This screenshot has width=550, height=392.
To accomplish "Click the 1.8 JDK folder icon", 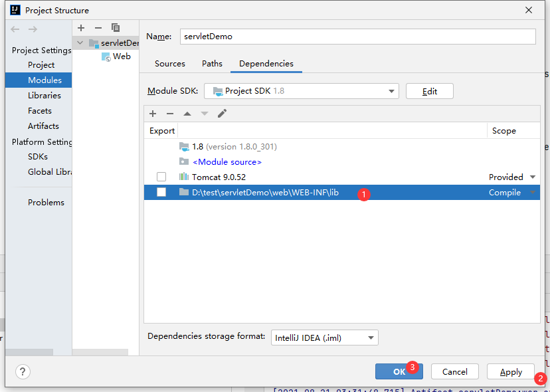I will point(184,146).
